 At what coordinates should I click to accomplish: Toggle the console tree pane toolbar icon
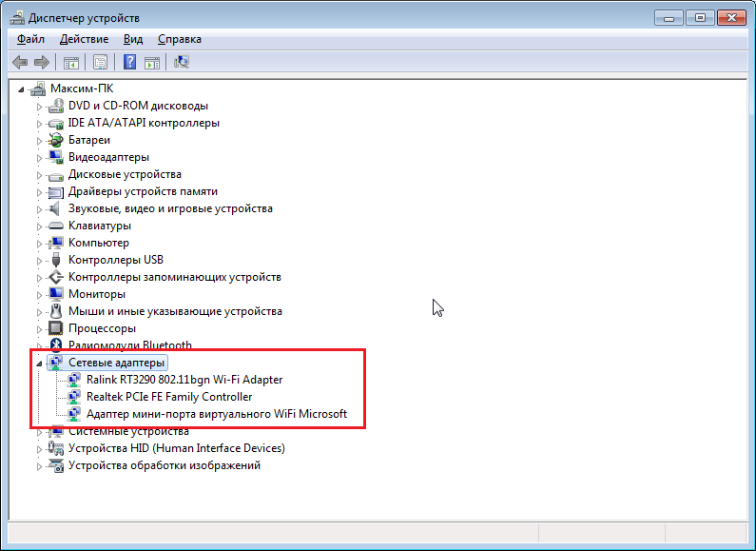click(71, 62)
